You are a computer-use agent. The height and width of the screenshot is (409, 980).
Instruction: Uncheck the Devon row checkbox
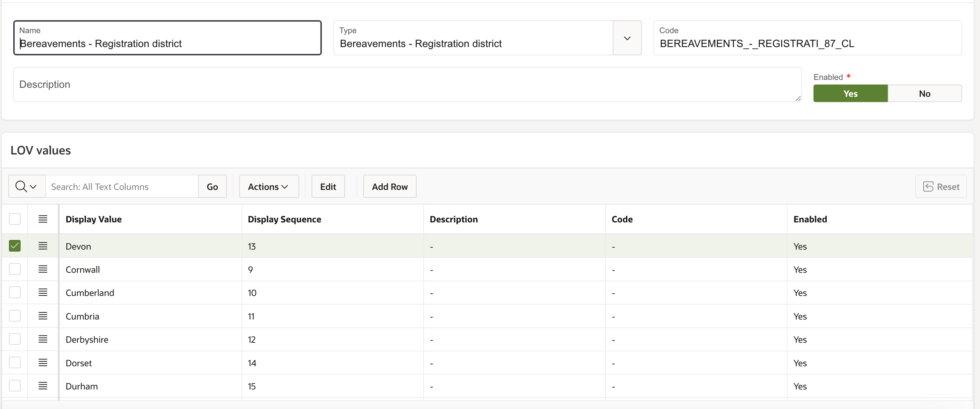tap(15, 246)
